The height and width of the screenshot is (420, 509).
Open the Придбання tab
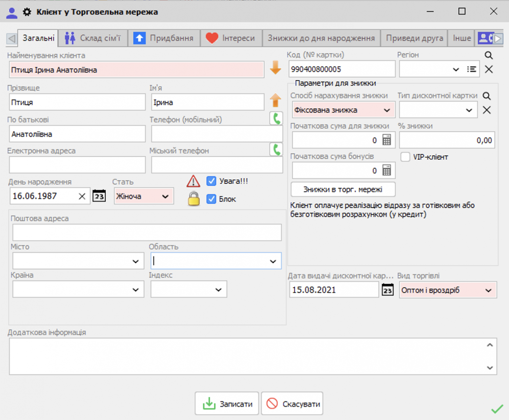coord(164,38)
